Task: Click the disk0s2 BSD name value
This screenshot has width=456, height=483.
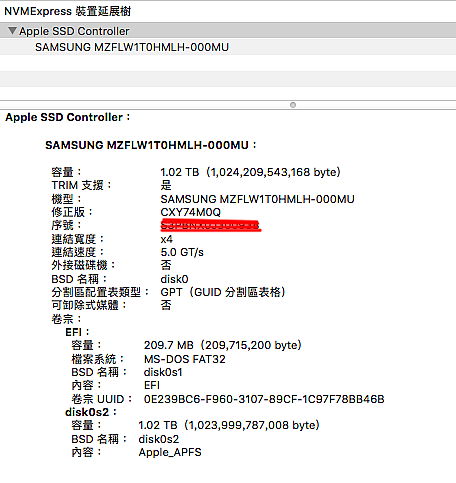Action: [159, 439]
